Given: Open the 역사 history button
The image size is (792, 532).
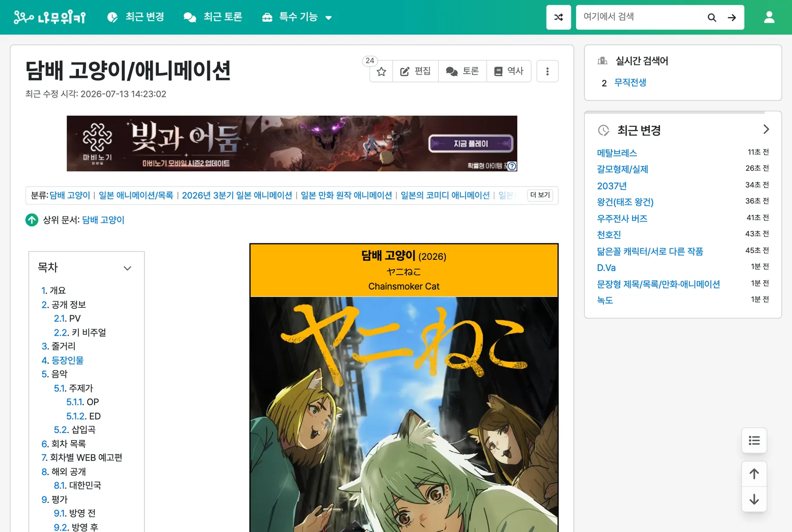Looking at the screenshot, I should [509, 71].
